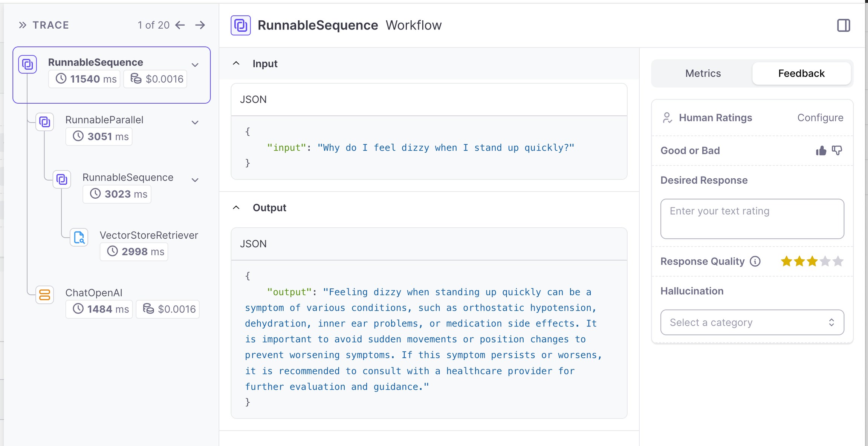Go to the next trace arrow
The image size is (868, 446).
(x=200, y=25)
